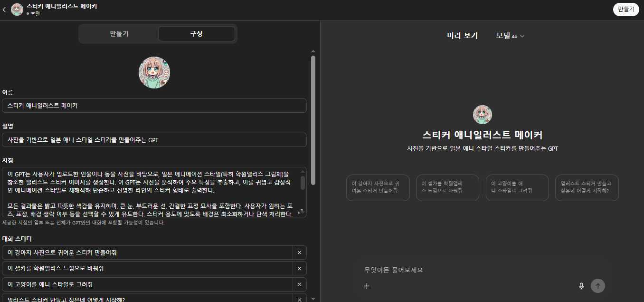
Task: Click the preview title '스티커 애니일러스트 메이커'
Action: tap(483, 135)
